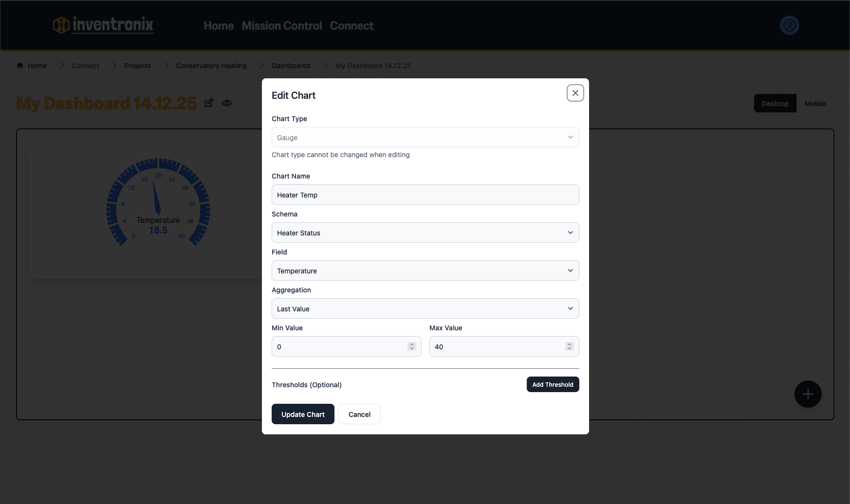Toggle the dashboard visibility eye icon
Viewport: 850px width, 504px height.
click(x=227, y=103)
